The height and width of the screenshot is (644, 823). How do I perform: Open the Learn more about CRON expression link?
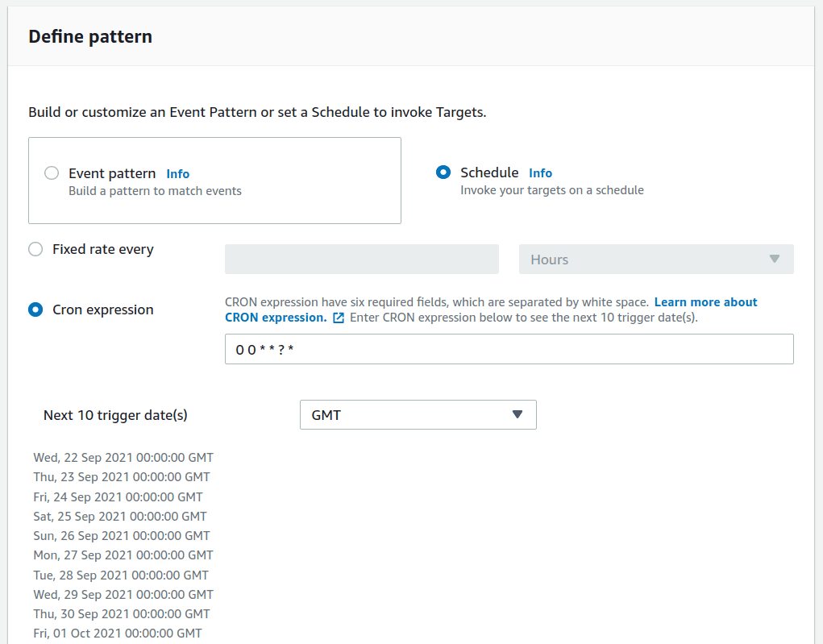coord(705,301)
